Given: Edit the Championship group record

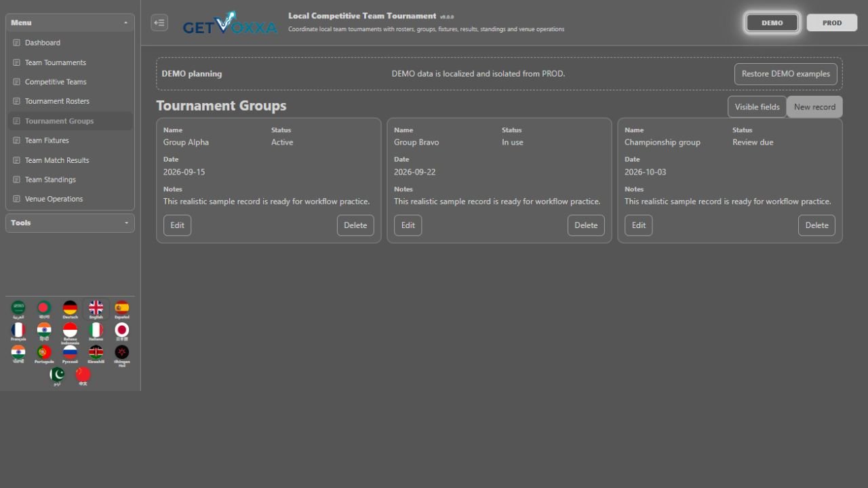Looking at the screenshot, I should [x=638, y=225].
